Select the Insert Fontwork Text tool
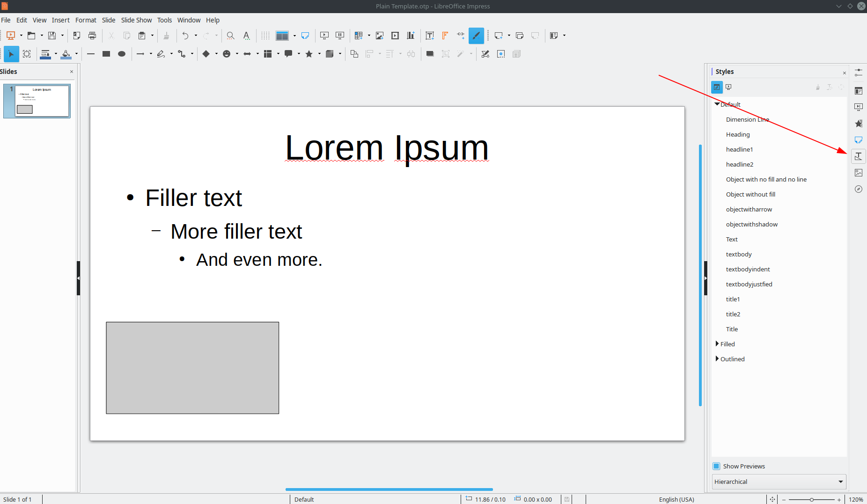This screenshot has width=867, height=504. tap(445, 36)
